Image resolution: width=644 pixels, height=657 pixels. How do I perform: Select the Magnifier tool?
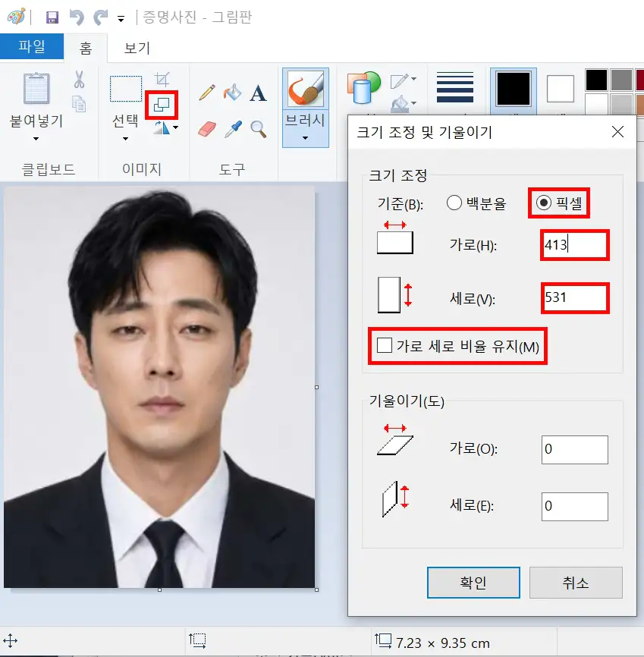[x=259, y=129]
